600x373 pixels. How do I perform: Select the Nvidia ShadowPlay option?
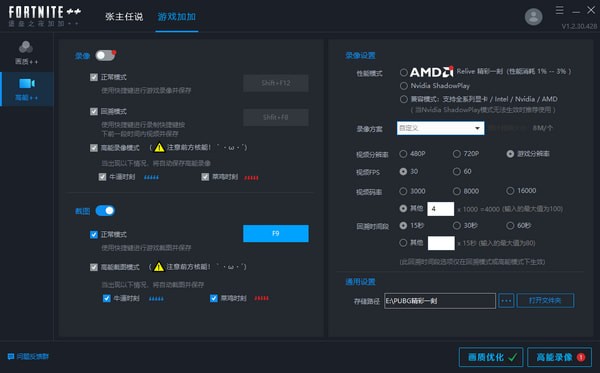click(403, 86)
